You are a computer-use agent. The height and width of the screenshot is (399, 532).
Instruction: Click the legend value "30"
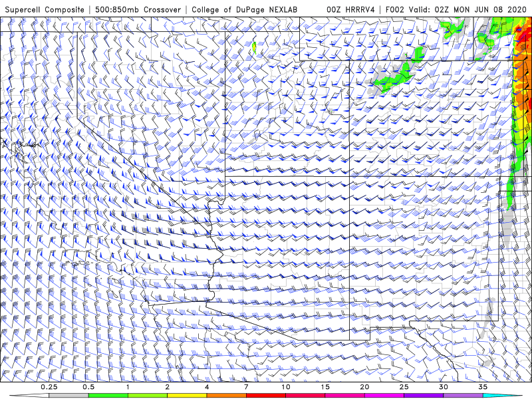pyautogui.click(x=443, y=387)
